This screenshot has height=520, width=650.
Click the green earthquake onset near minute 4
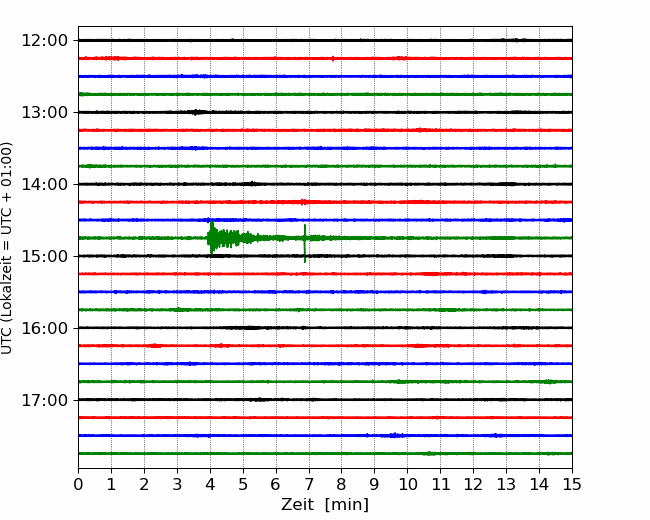(211, 238)
